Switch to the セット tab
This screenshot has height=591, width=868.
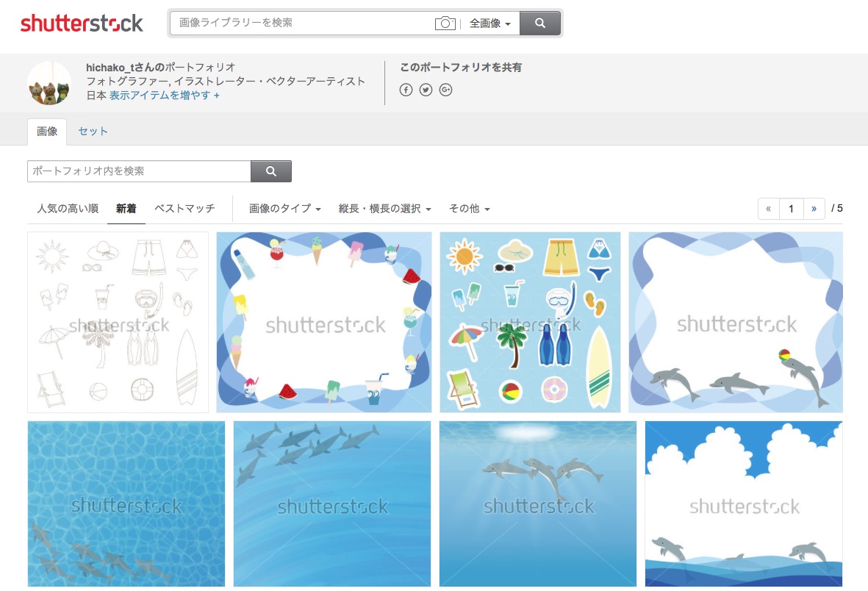click(x=93, y=132)
